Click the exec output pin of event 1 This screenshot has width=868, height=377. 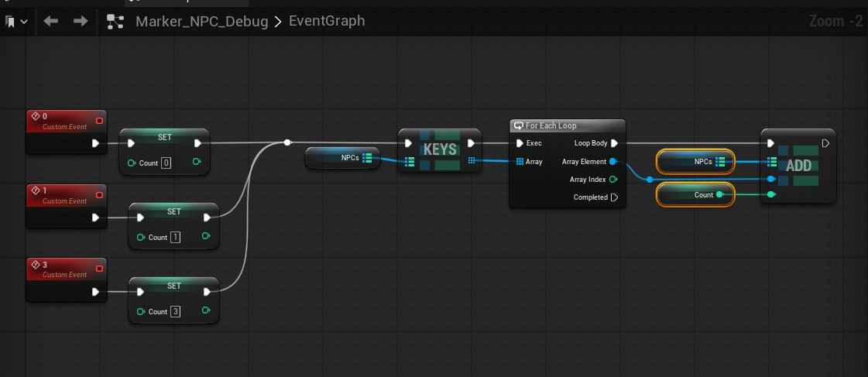(x=95, y=218)
